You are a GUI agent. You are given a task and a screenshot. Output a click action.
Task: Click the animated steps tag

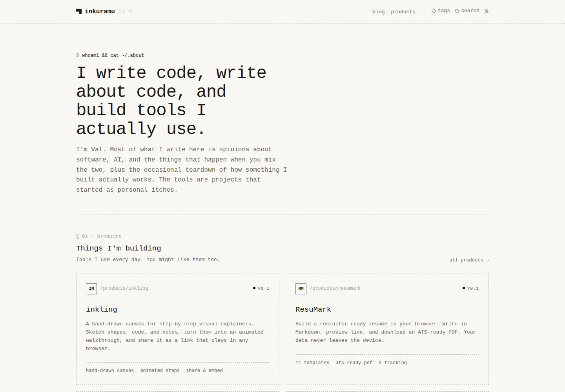pos(160,370)
